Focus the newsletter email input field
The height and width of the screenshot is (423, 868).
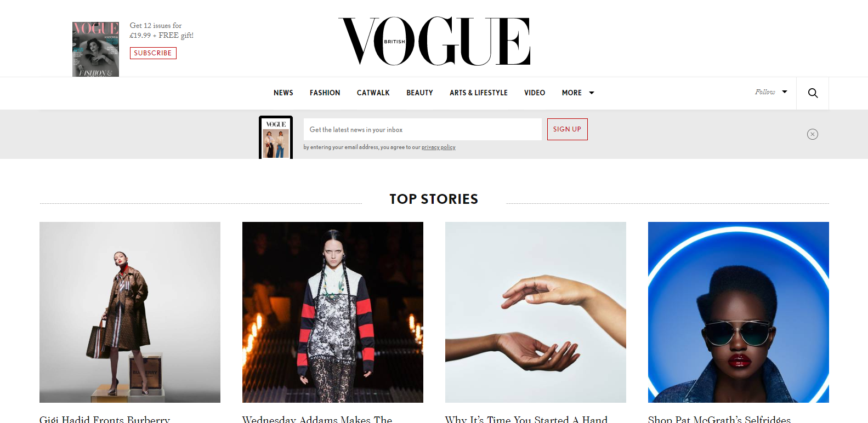coord(423,129)
